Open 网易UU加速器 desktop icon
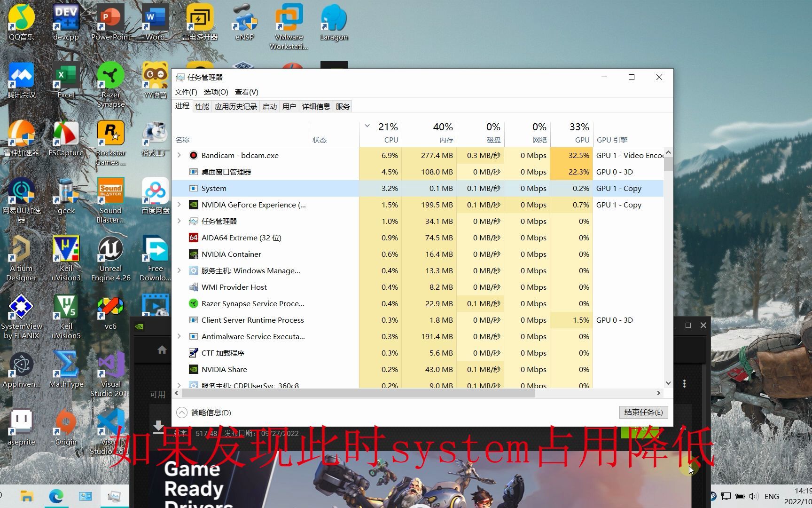Viewport: 812px width, 508px height. [21, 200]
